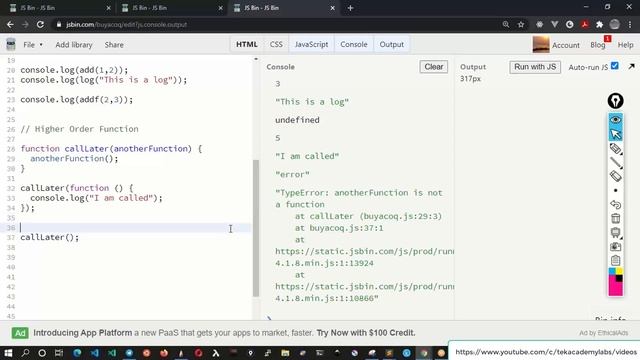
Task: Click the clock extension icon
Action: pyautogui.click(x=569, y=24)
